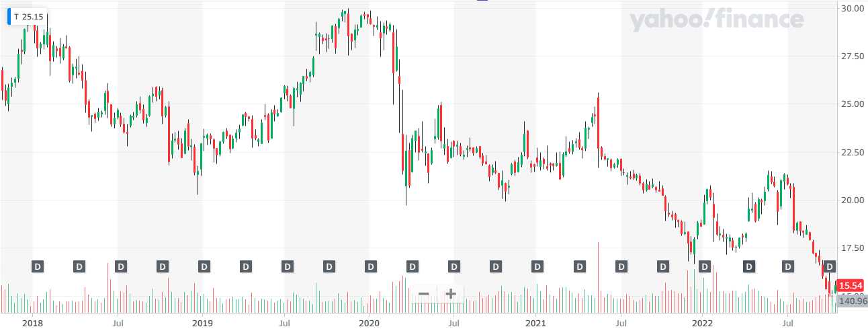Screen dimensions: 868x331
Task: Open the dividend marker above Jul 2021
Action: click(621, 266)
